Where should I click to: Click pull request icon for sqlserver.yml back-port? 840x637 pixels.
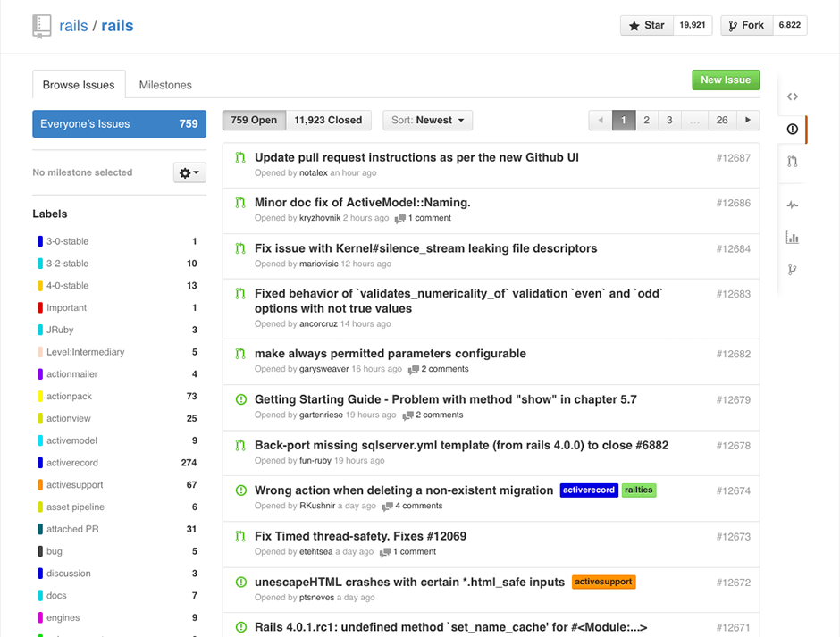(240, 445)
